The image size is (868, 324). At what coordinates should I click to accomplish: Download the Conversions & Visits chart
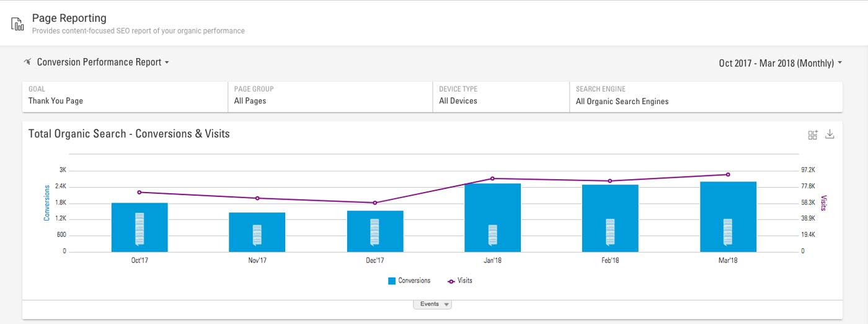pos(830,134)
